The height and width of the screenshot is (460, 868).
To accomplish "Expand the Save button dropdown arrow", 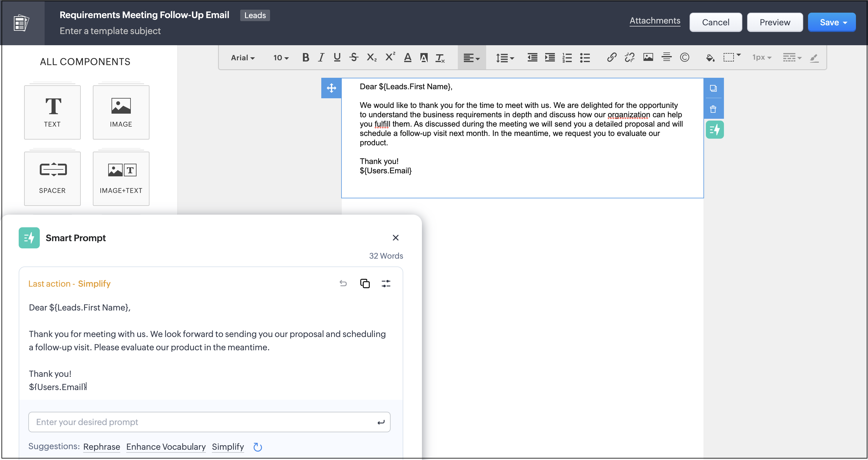I will [x=845, y=23].
